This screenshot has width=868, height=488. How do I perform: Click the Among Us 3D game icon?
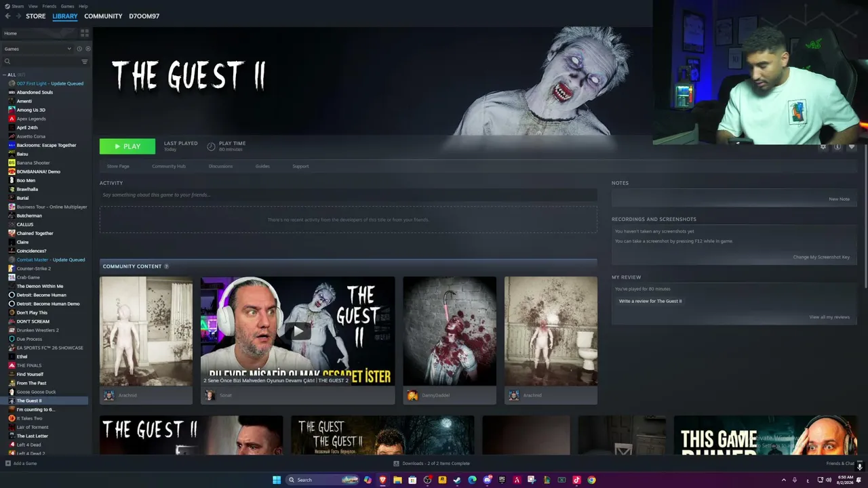pyautogui.click(x=12, y=110)
